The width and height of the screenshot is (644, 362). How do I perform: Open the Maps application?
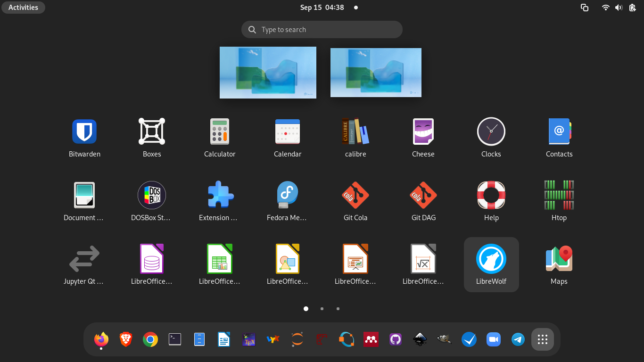coord(559,259)
